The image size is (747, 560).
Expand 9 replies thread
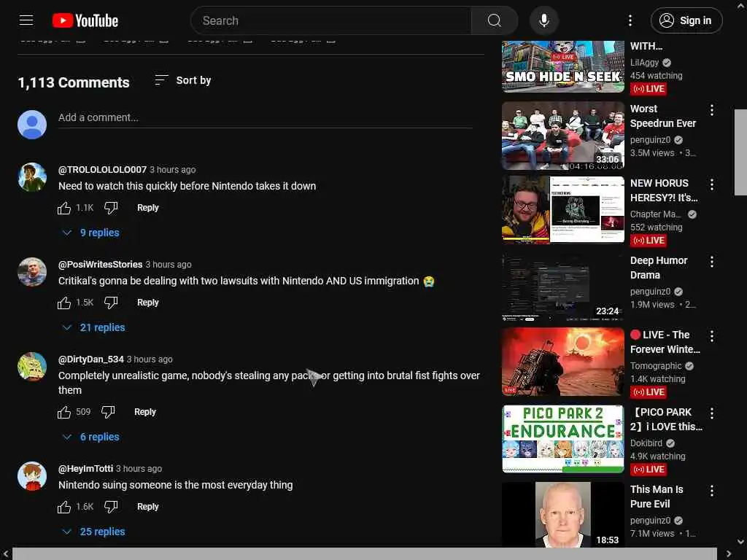point(91,233)
